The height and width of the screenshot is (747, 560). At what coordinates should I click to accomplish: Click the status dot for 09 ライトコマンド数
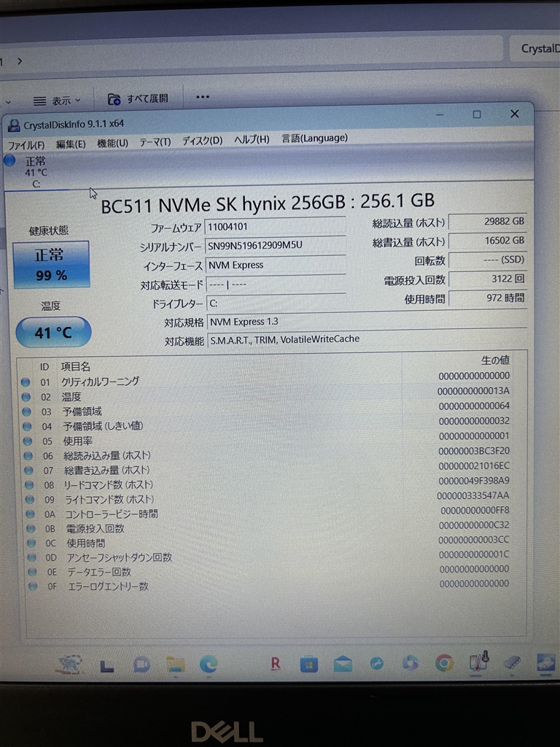(29, 500)
